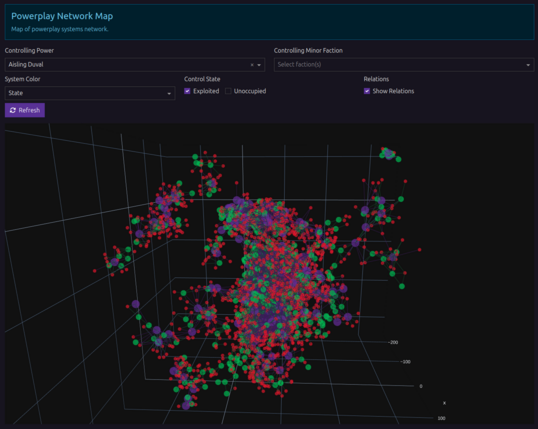Viewport: 538px width, 429px height.
Task: Click the -200 axis tick label
Action: (393, 342)
